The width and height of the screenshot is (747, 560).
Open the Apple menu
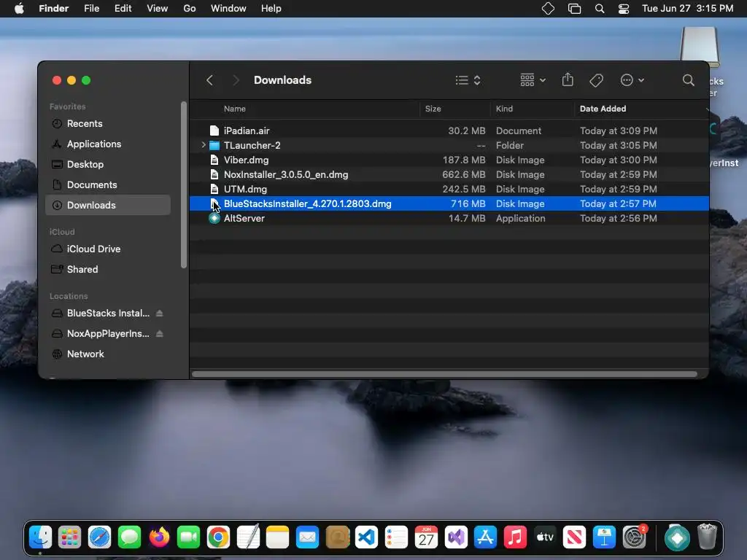19,9
